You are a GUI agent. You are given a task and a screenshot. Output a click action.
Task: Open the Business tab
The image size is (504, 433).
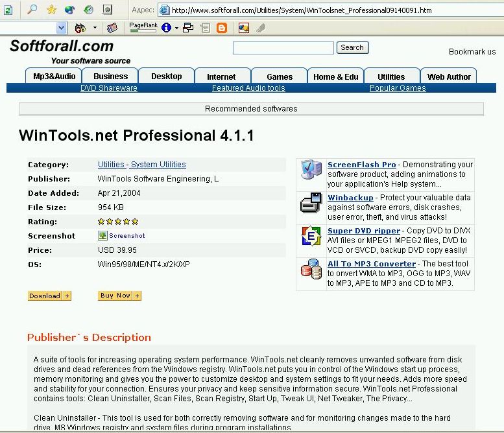point(110,76)
